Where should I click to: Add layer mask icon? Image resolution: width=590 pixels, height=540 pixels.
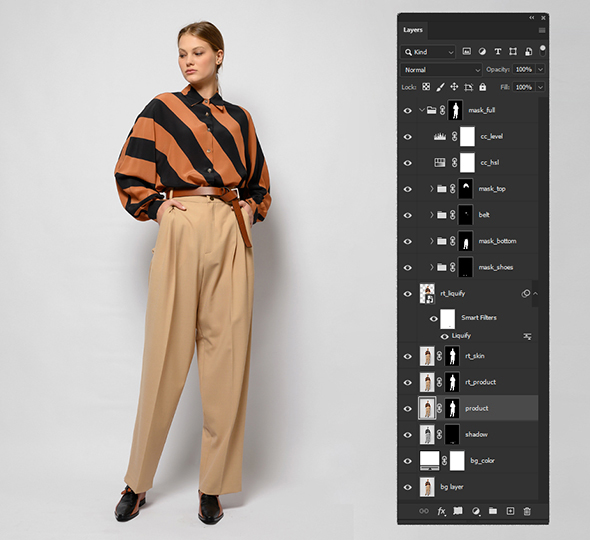point(458,511)
